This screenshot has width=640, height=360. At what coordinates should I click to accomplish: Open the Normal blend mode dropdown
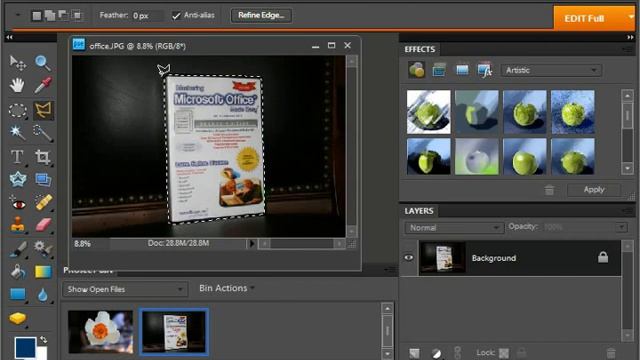point(453,227)
